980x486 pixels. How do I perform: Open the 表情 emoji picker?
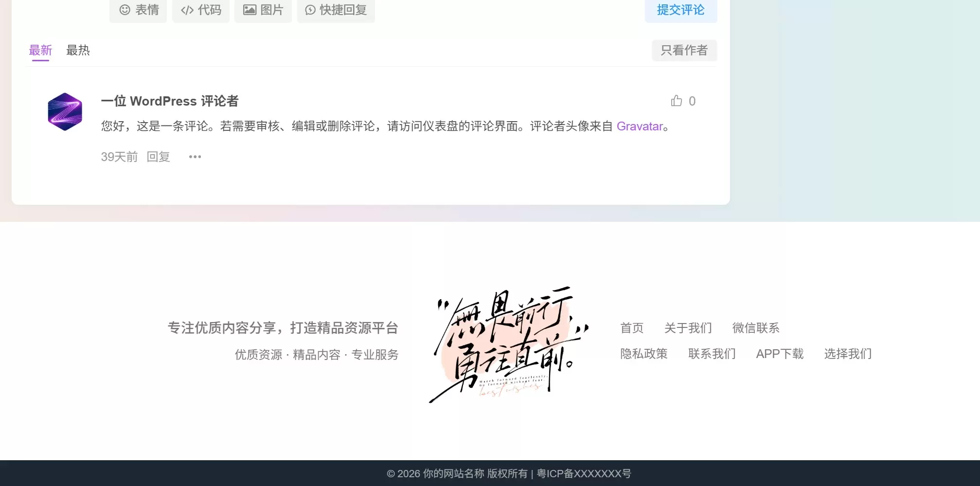pyautogui.click(x=138, y=10)
